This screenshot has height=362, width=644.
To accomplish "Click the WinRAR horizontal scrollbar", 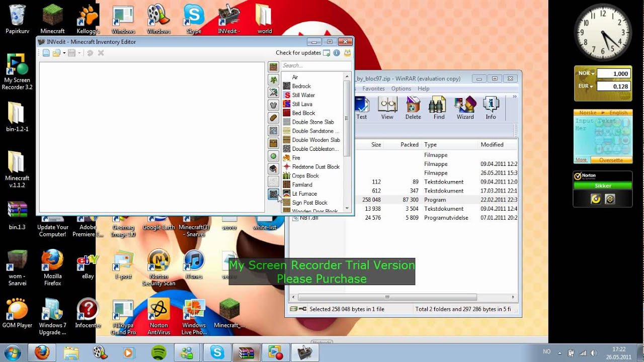I will 387,297.
